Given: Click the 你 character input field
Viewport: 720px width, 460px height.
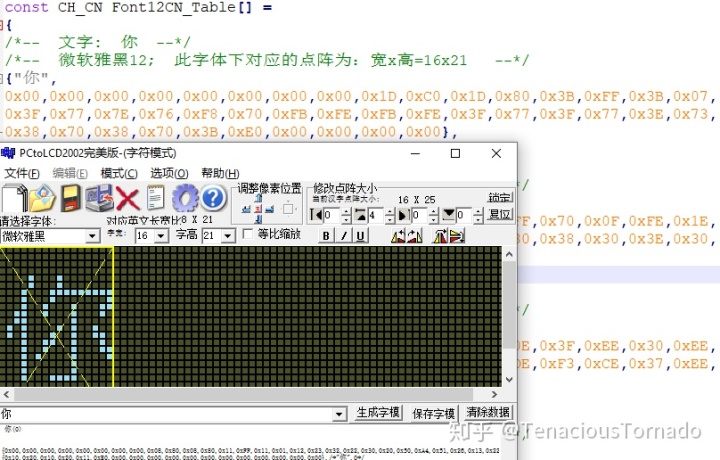Looking at the screenshot, I should [x=167, y=414].
